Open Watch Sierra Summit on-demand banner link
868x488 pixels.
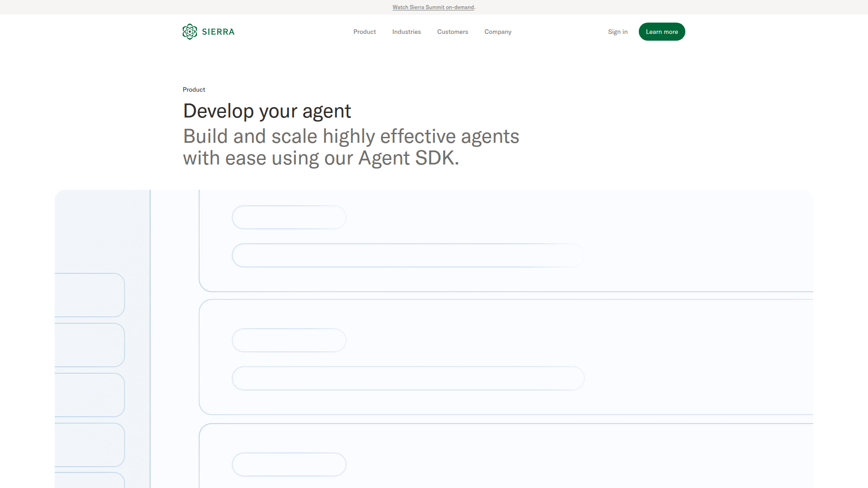433,7
